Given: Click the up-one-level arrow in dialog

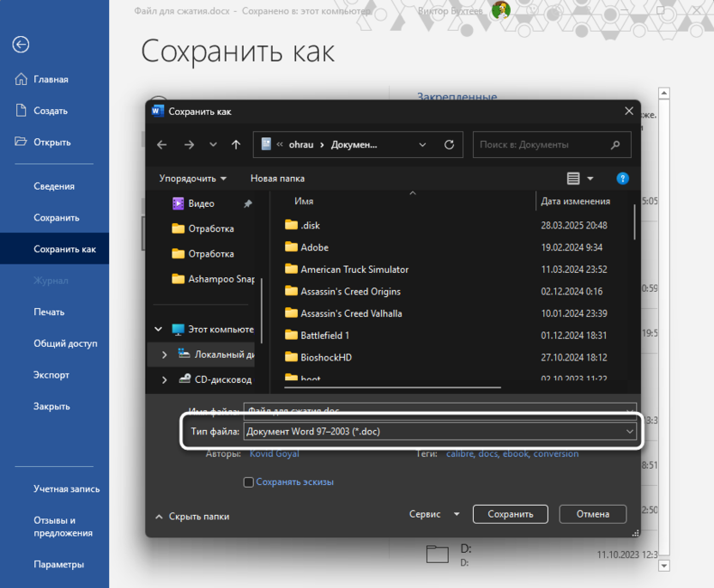Looking at the screenshot, I should 236,145.
